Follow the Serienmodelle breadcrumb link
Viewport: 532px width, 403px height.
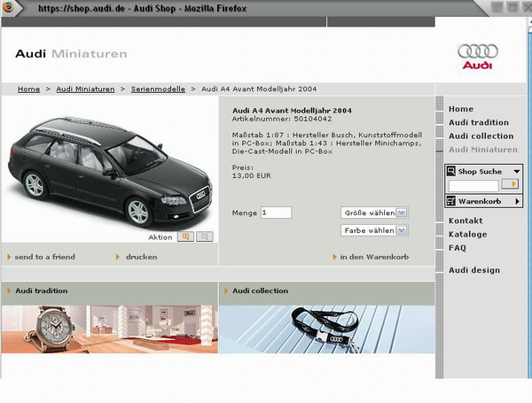158,89
